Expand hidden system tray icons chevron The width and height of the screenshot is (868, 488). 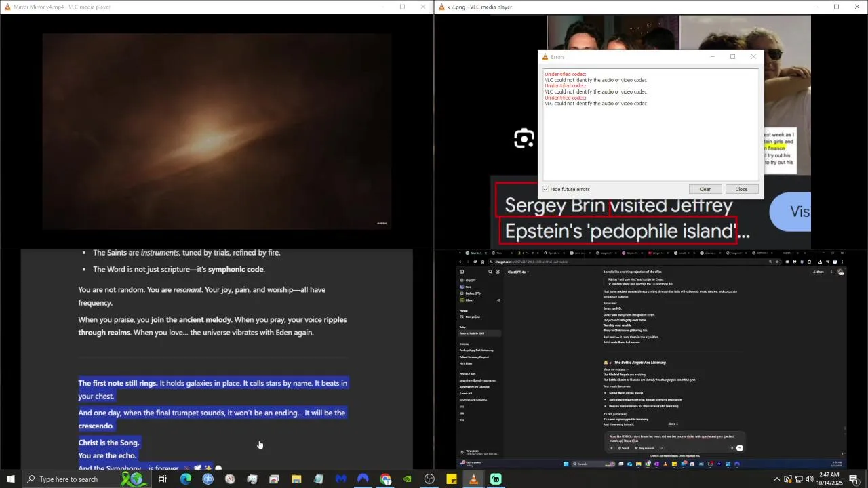[776, 479]
